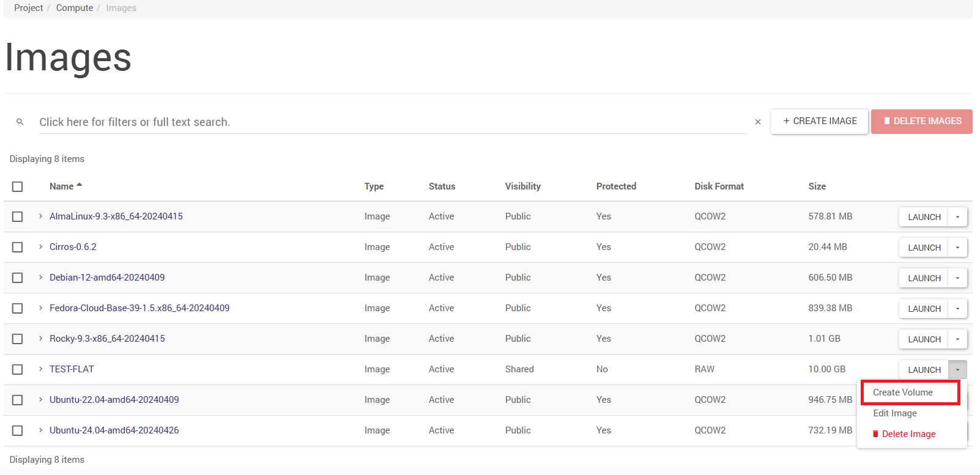Check the Fedora-Cloud-Base-39 row checkbox
980x475 pixels.
[x=18, y=308]
